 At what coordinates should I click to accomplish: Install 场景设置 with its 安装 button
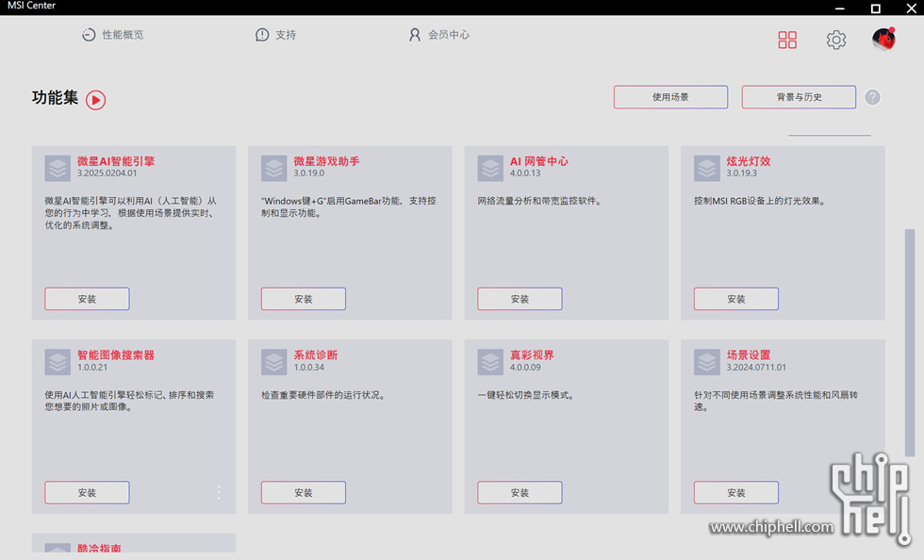click(x=736, y=493)
